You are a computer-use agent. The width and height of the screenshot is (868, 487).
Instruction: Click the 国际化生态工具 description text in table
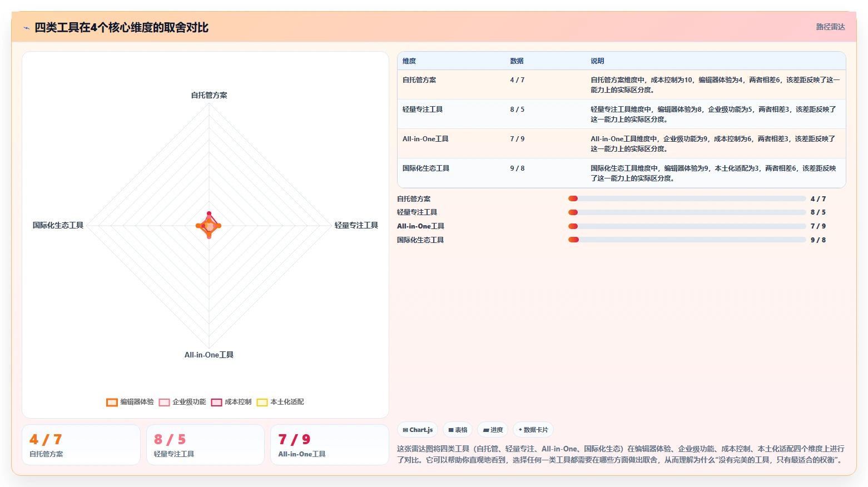click(x=713, y=173)
